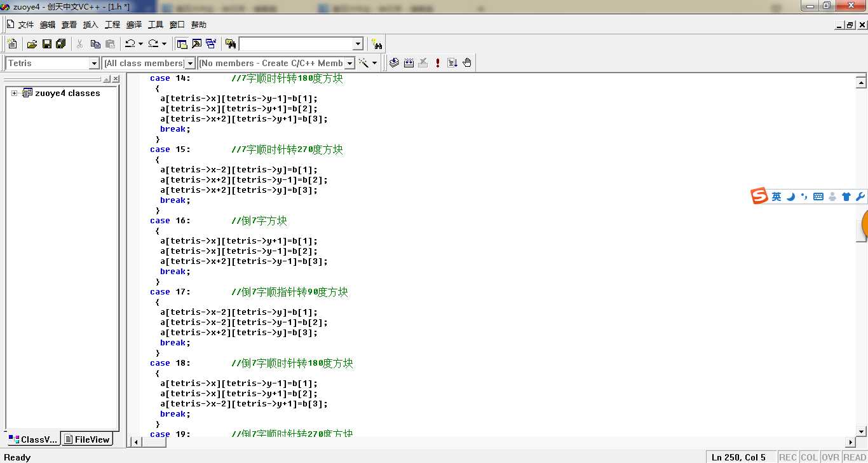Open the WizardBar actions dropdown arrow

tap(375, 63)
